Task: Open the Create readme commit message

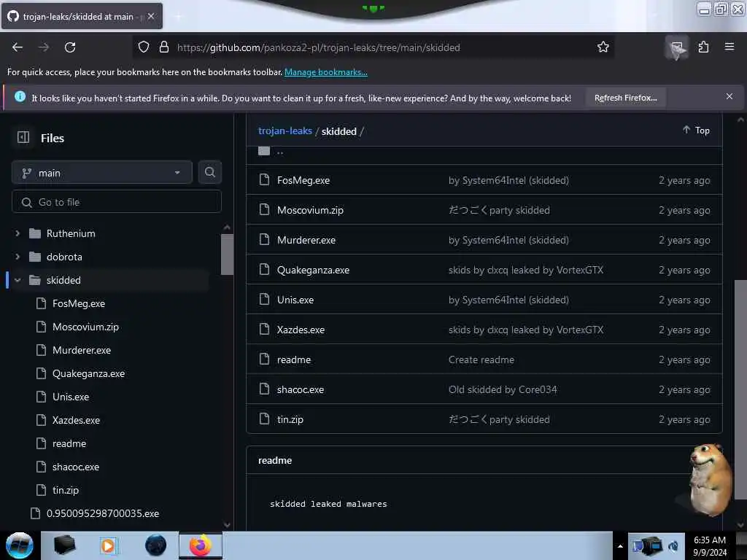Action: click(x=481, y=359)
